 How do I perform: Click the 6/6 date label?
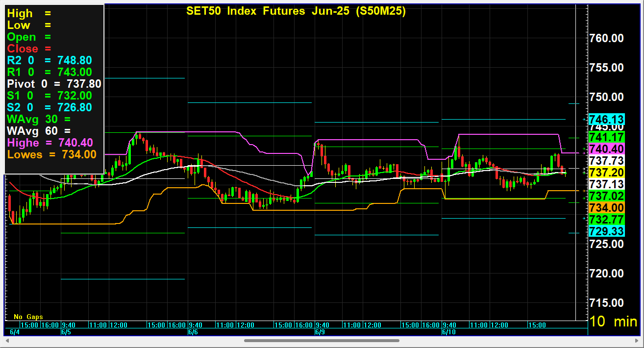tap(194, 332)
